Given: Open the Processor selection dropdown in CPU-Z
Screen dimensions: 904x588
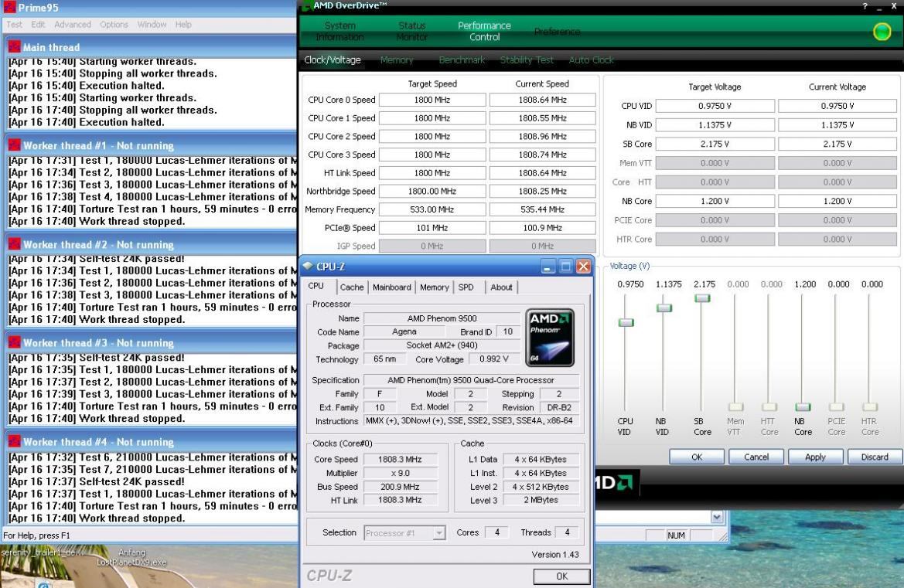Looking at the screenshot, I should coord(439,532).
